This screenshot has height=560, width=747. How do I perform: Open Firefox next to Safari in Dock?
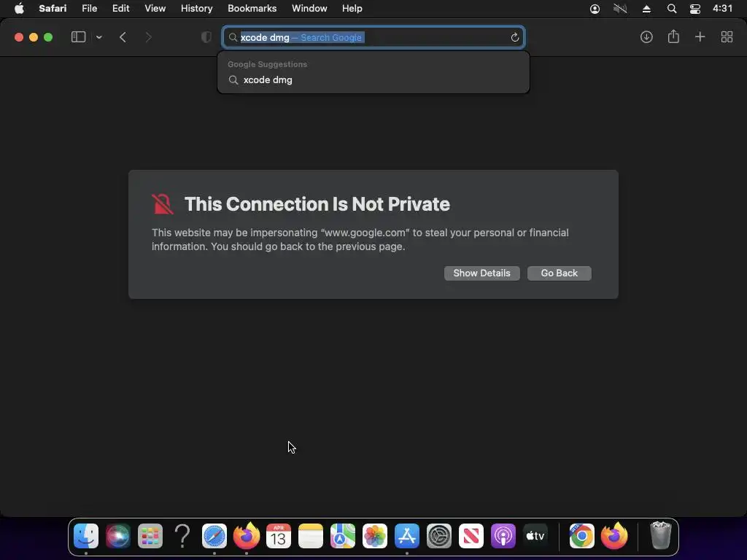[x=247, y=536]
